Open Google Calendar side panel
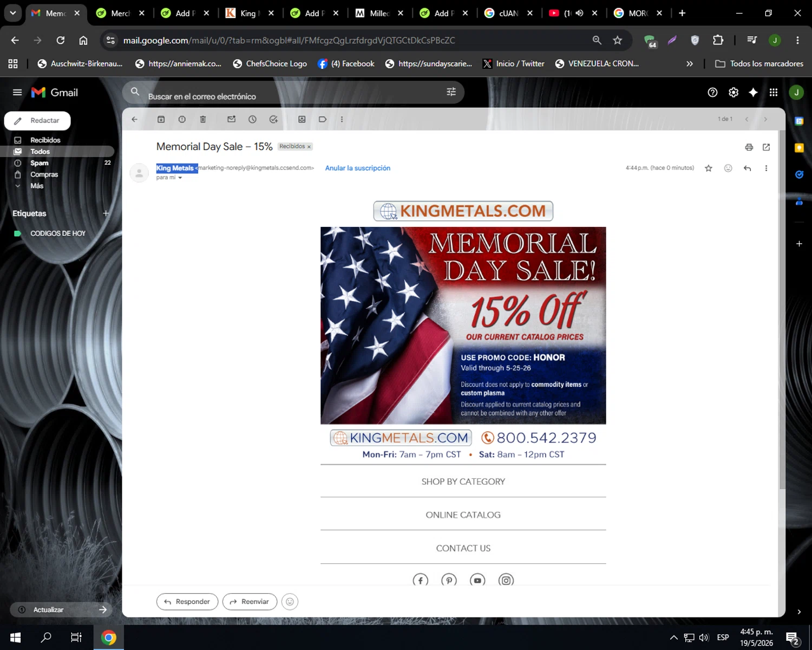This screenshot has height=650, width=812. click(799, 121)
